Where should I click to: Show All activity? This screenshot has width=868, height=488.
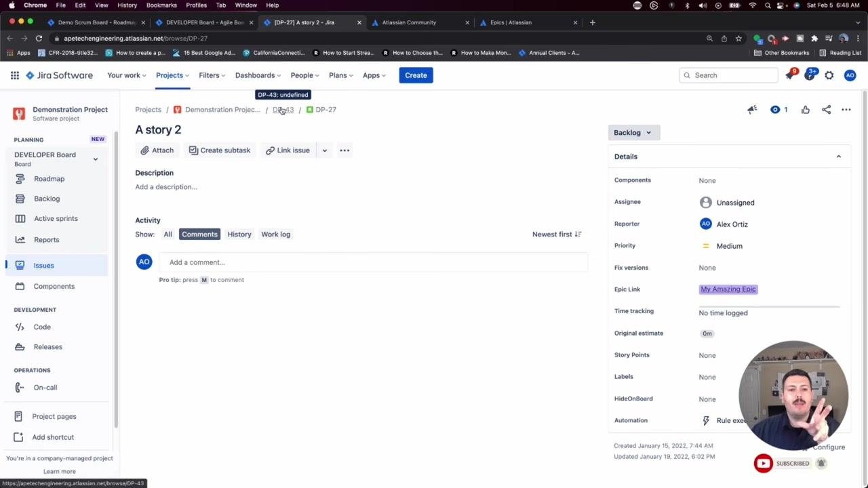pyautogui.click(x=167, y=235)
